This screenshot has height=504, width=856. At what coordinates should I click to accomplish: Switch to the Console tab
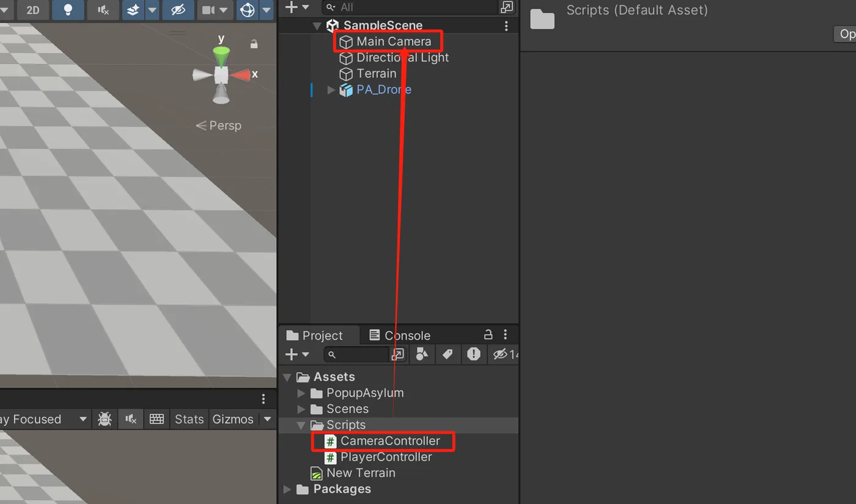[x=400, y=335]
